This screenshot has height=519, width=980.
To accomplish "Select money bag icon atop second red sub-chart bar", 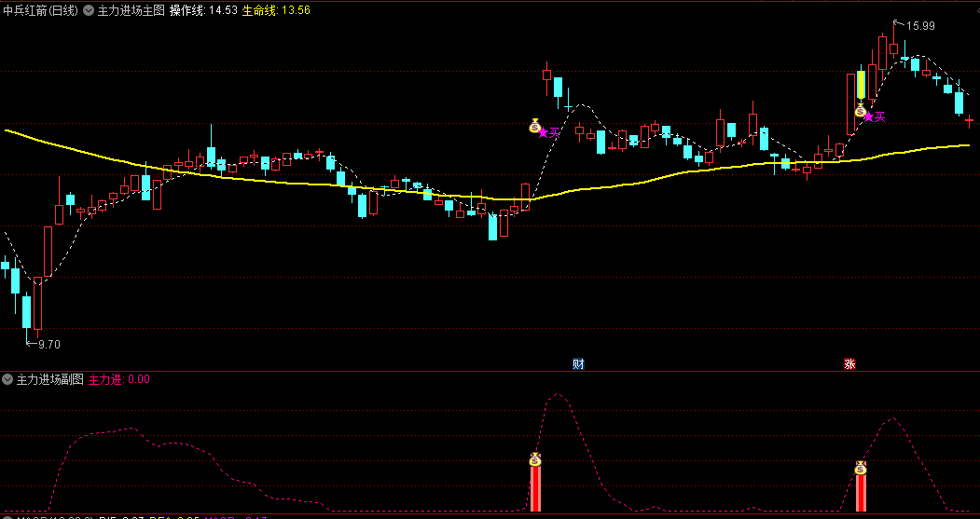I will click(861, 468).
